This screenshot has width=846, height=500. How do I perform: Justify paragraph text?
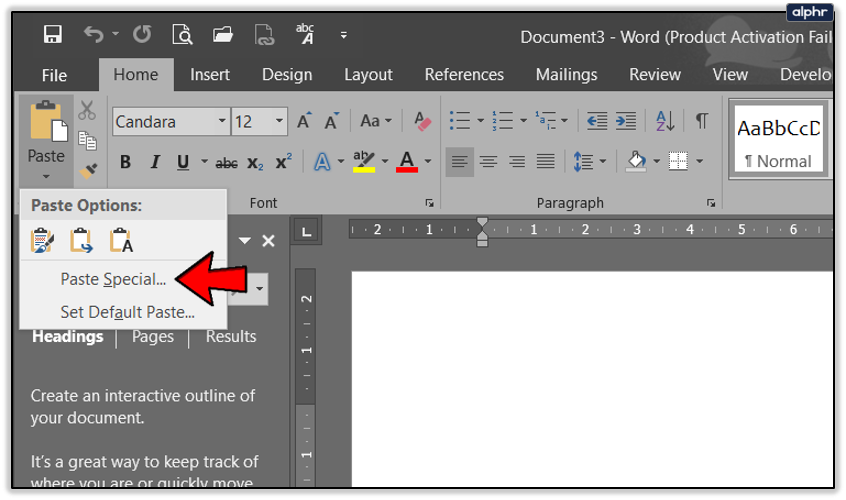(545, 162)
